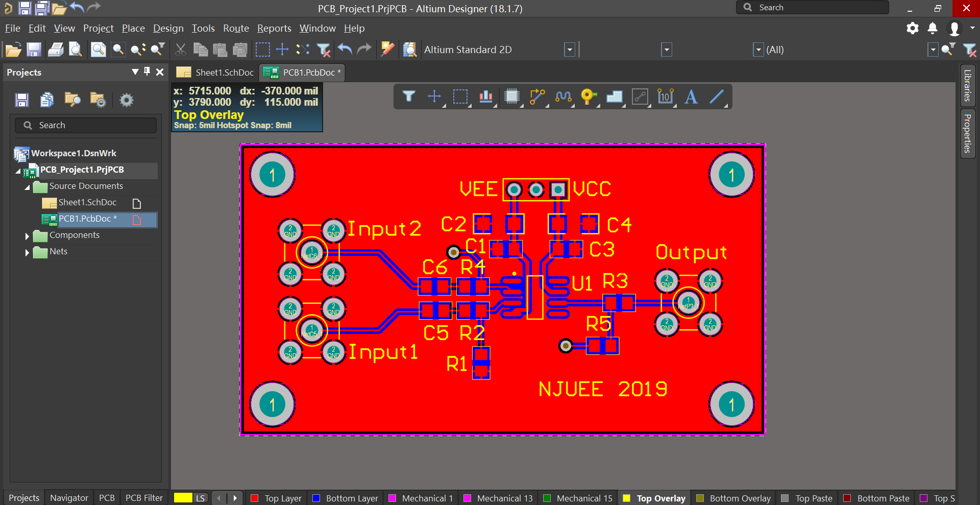The width and height of the screenshot is (980, 505).
Task: Open the user account icon
Action: 954,29
